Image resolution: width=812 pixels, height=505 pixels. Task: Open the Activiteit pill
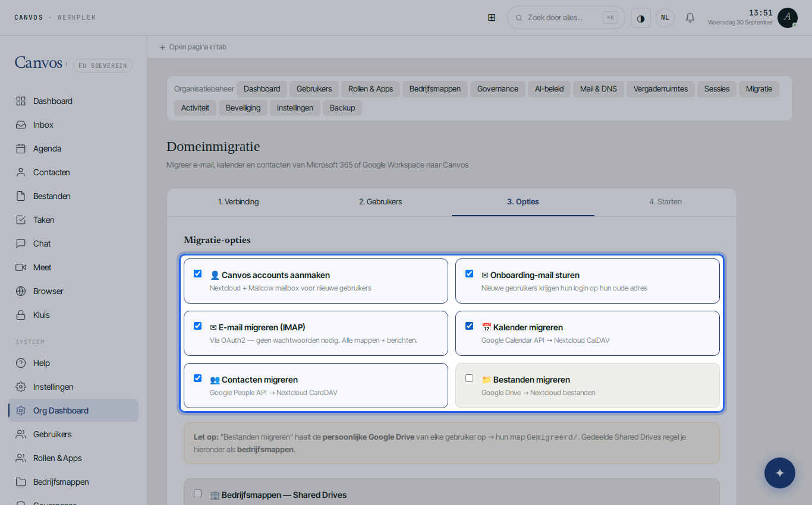[x=195, y=108]
